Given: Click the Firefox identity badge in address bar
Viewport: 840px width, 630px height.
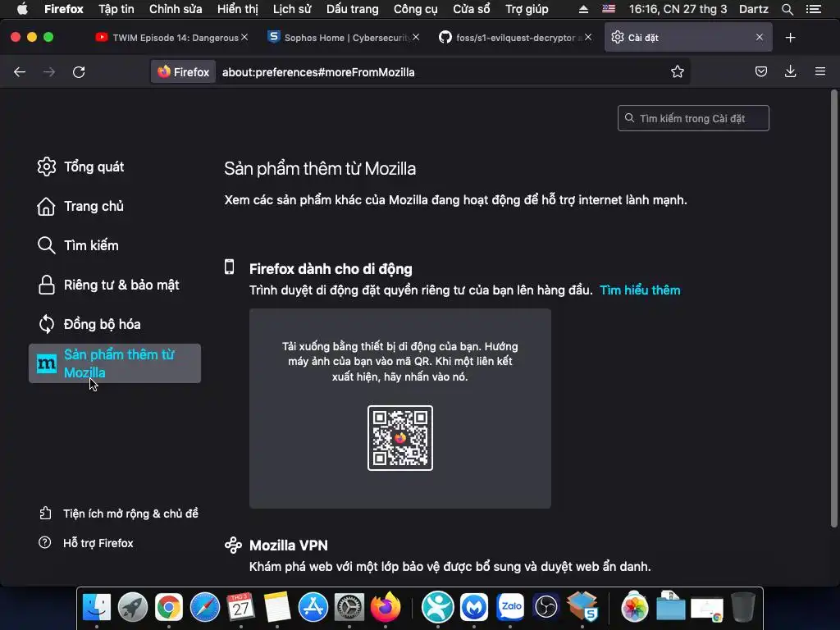Looking at the screenshot, I should click(183, 72).
